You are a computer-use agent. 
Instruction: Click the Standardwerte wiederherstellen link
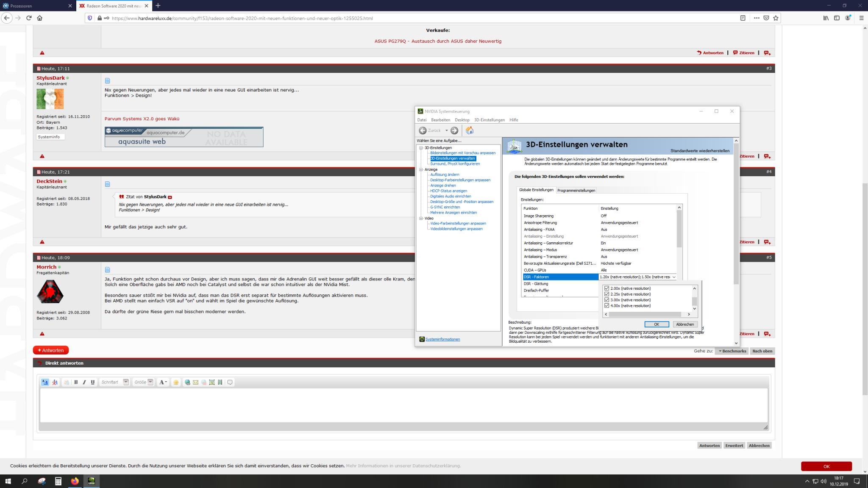(700, 151)
